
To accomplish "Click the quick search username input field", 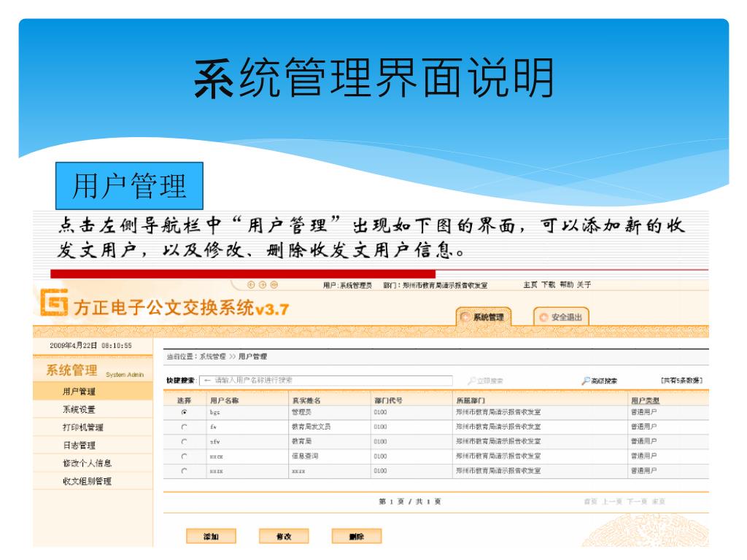I will click(x=326, y=381).
